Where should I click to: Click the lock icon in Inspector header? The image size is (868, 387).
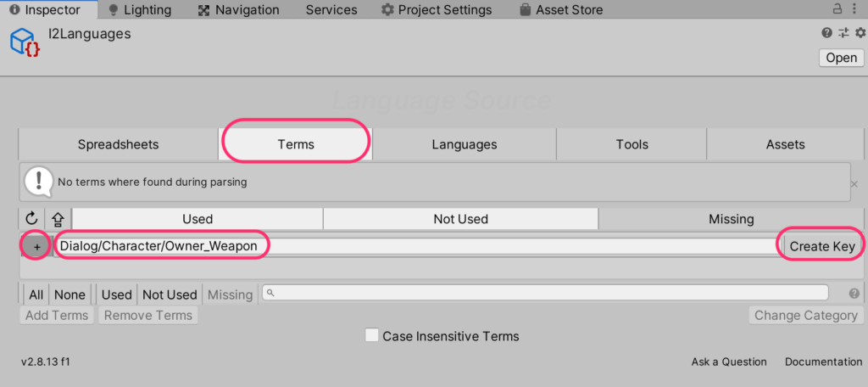(x=838, y=9)
